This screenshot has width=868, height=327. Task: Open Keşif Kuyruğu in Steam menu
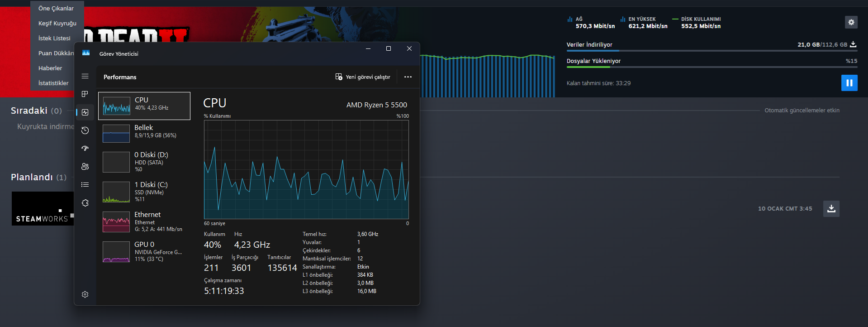pos(57,24)
